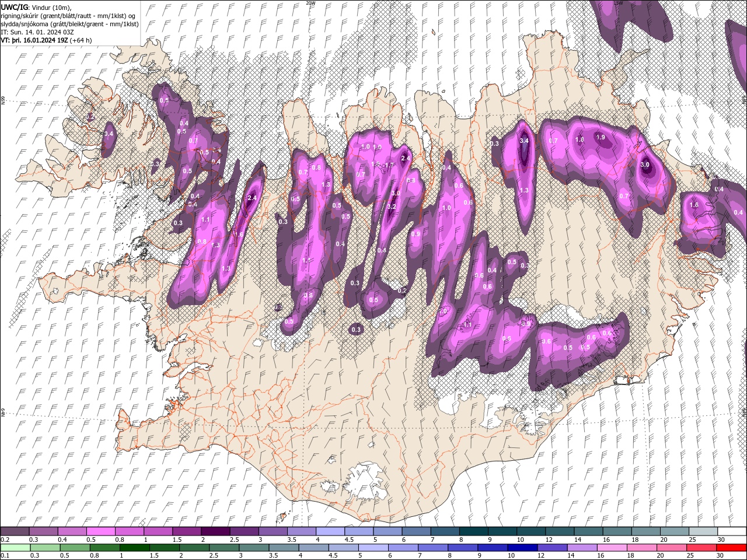Viewport: 747px width, 560px height.
Task: Click the initial time 'IT: Sun. 14. 01. 2024 03Z'
Action: click(38, 32)
